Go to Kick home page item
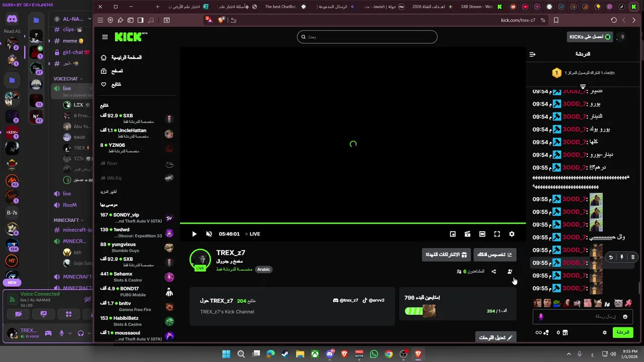Screen dimensions: 644x362 121,57
